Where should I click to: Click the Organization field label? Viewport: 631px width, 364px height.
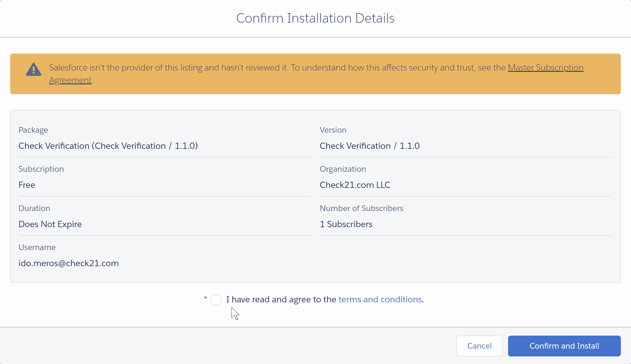343,169
